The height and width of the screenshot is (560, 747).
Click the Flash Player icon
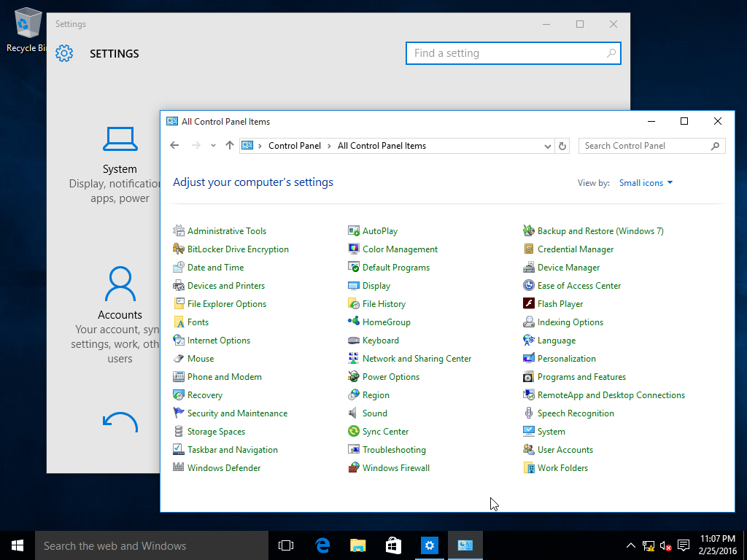[x=529, y=304]
